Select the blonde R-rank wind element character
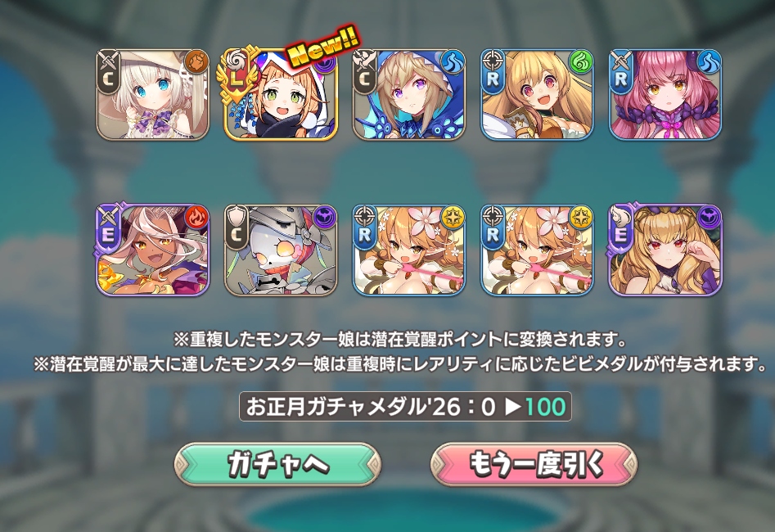 tap(537, 94)
